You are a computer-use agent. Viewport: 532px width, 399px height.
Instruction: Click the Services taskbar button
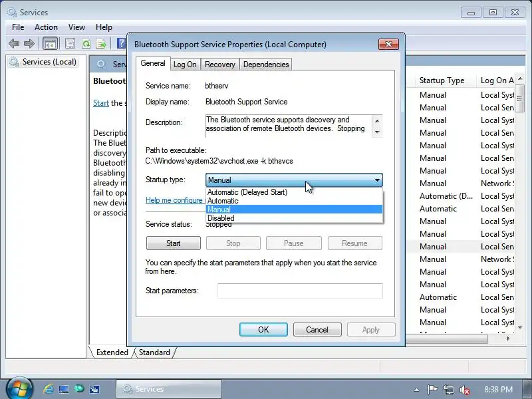pyautogui.click(x=169, y=389)
